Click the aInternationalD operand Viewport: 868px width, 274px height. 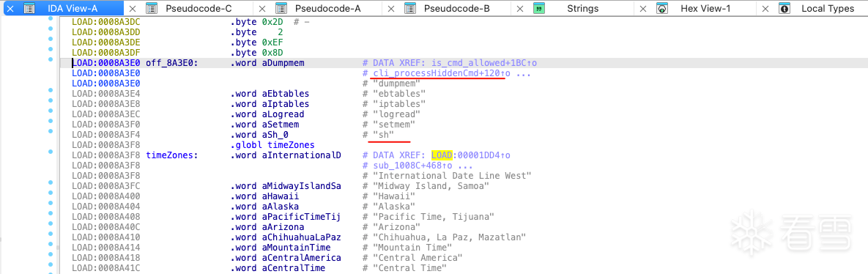(x=302, y=155)
